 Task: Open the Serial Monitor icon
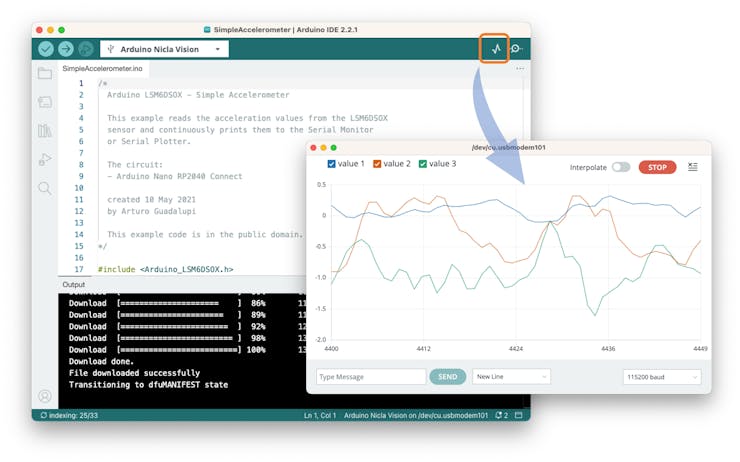(x=517, y=49)
